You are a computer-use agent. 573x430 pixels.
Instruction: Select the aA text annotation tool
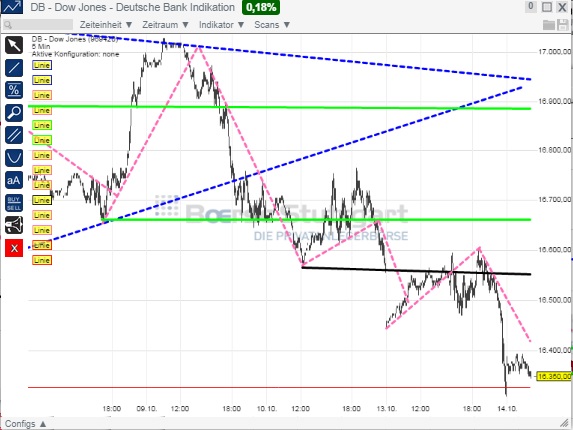pos(14,180)
